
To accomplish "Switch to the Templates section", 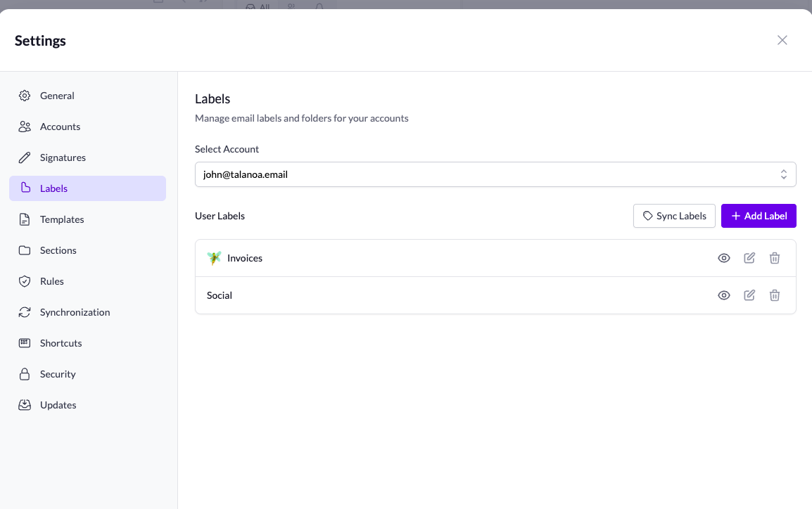I will pyautogui.click(x=61, y=219).
